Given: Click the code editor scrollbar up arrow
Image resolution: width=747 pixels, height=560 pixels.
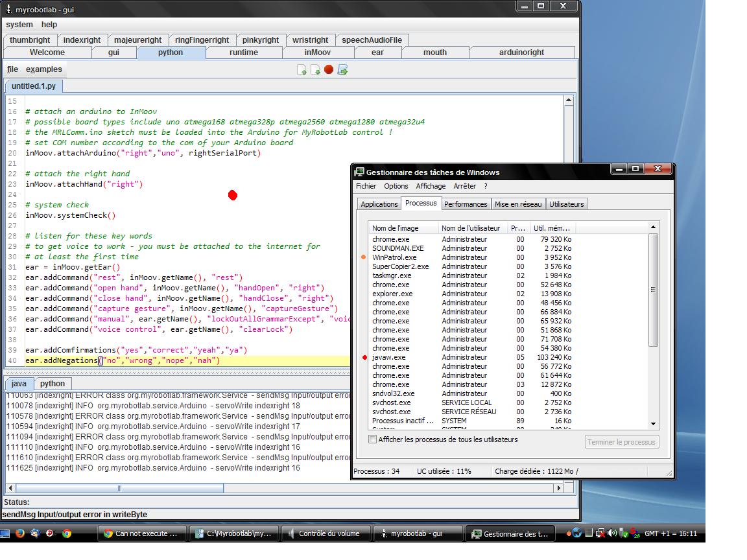Looking at the screenshot, I should pos(568,100).
